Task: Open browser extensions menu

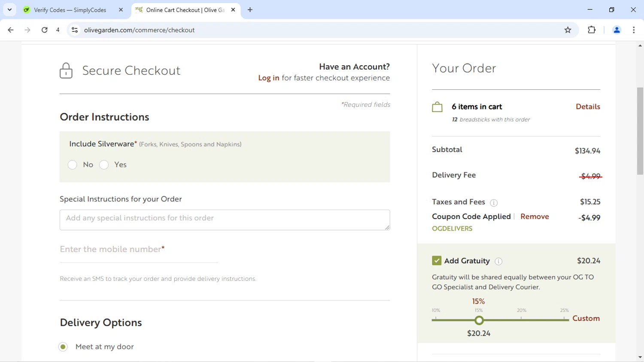Action: pyautogui.click(x=592, y=30)
